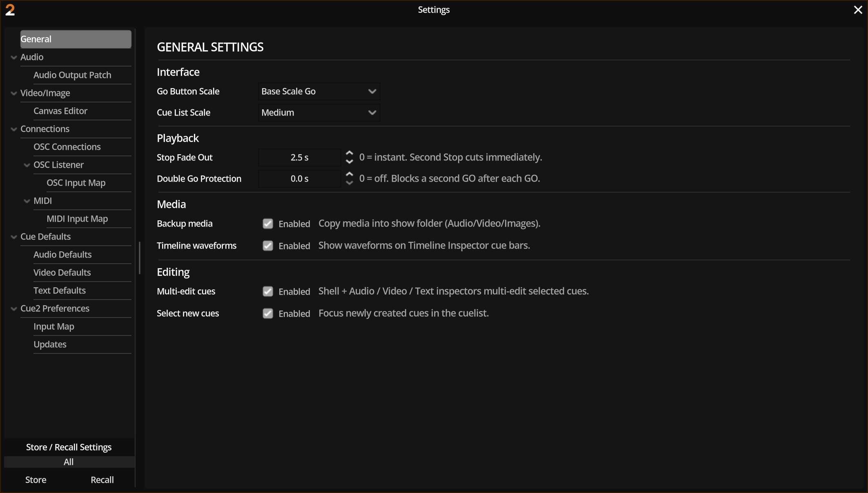The height and width of the screenshot is (493, 868).
Task: Increase Double Go Protection with up arrow
Action: coord(349,174)
